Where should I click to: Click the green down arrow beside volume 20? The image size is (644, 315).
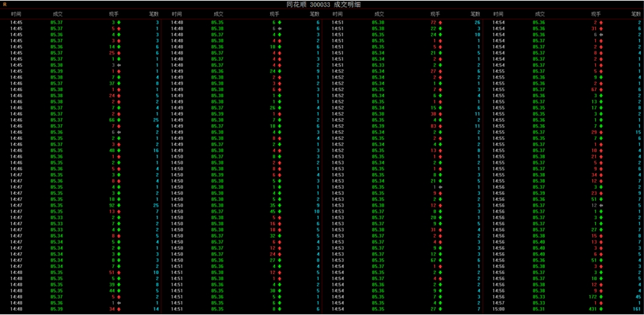pyautogui.click(x=440, y=217)
